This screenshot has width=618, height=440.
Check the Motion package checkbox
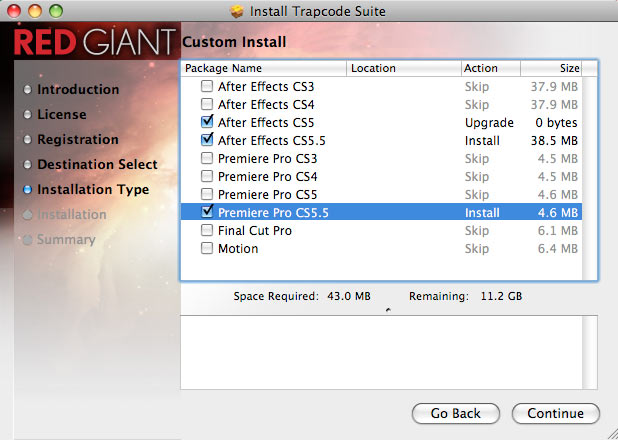tap(207, 248)
